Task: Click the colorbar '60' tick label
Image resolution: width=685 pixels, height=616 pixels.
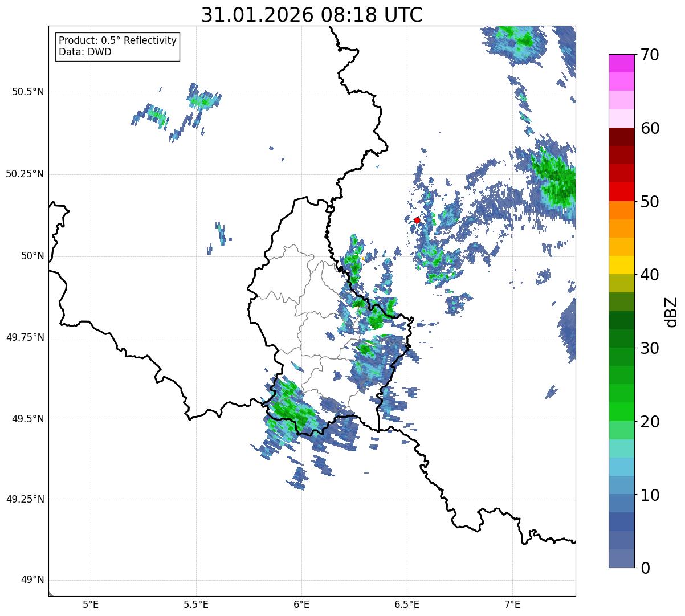Action: click(650, 128)
